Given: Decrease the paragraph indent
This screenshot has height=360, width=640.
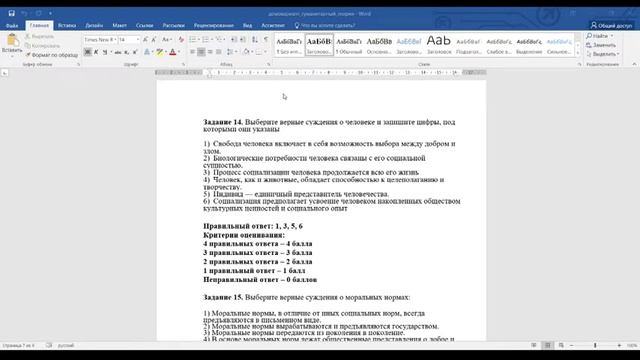Looking at the screenshot, I should point(234,40).
